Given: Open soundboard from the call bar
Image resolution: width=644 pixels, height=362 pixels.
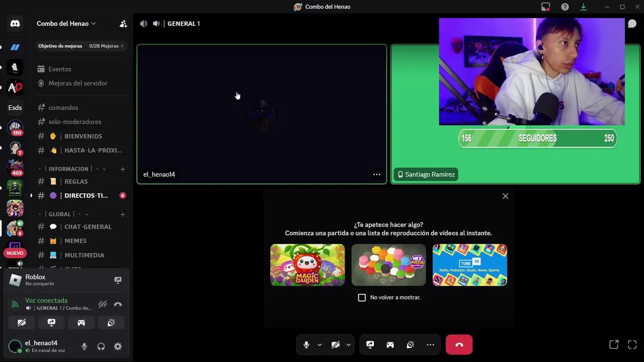Looking at the screenshot, I should point(410,345).
